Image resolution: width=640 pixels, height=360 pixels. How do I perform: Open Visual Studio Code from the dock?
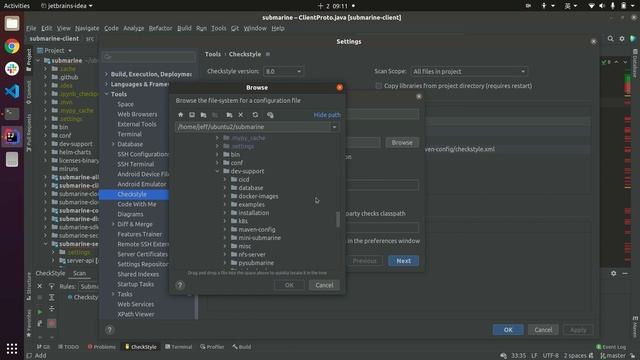[12, 91]
